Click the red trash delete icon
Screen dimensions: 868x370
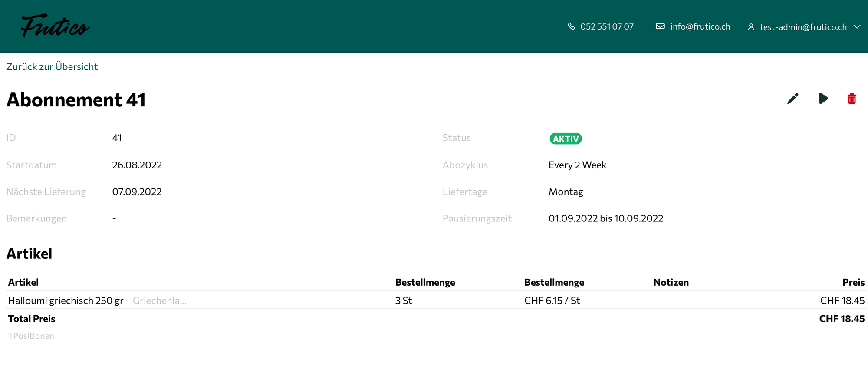pyautogui.click(x=852, y=99)
